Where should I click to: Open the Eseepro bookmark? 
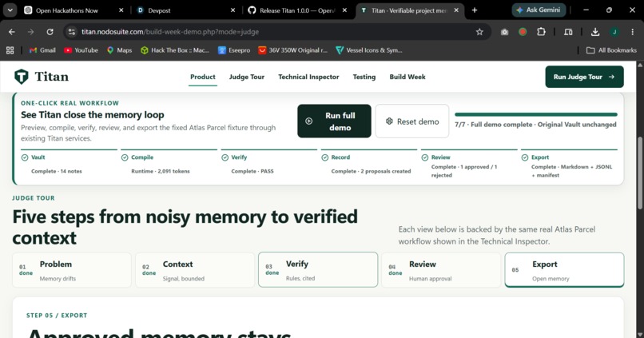tap(234, 50)
